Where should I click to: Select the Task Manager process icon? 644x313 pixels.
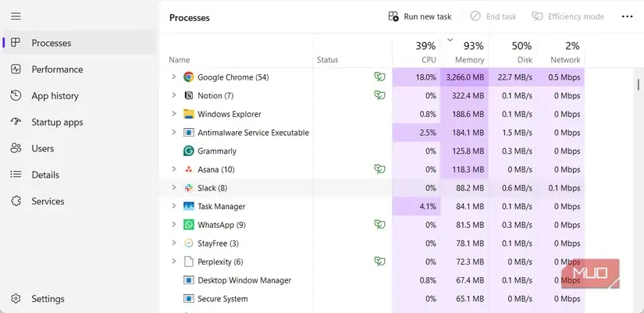[189, 206]
